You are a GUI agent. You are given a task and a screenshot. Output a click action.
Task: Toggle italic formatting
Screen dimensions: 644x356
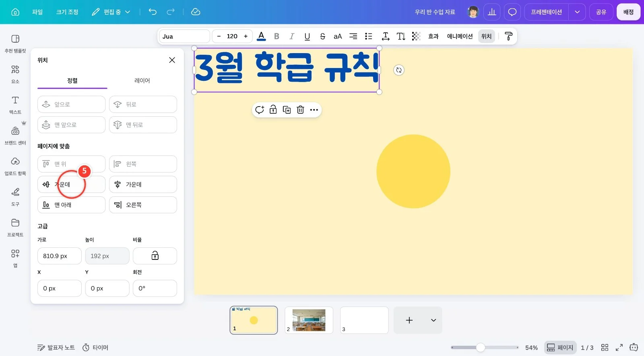pos(292,36)
